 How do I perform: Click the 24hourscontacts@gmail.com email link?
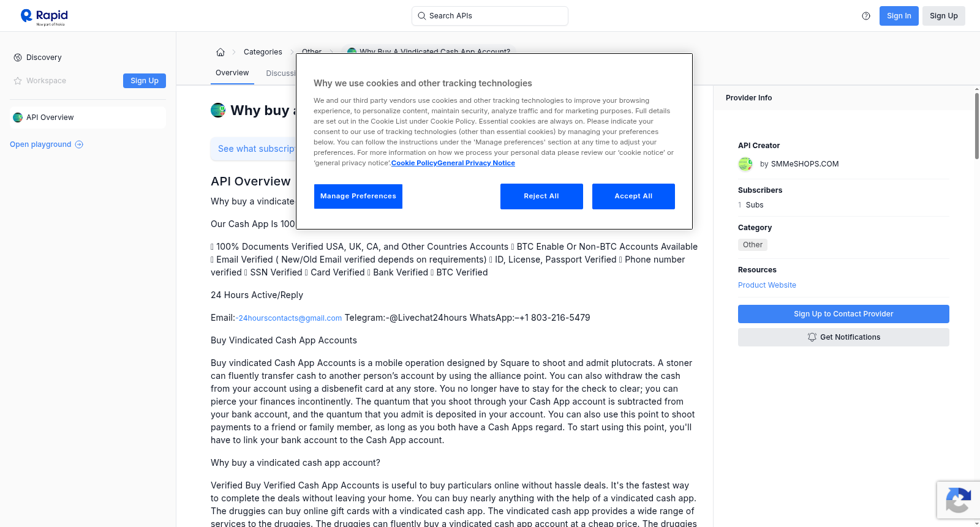coord(290,318)
